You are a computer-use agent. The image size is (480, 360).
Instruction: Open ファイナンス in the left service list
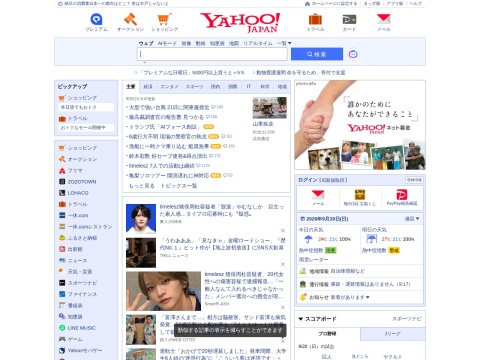(78, 294)
